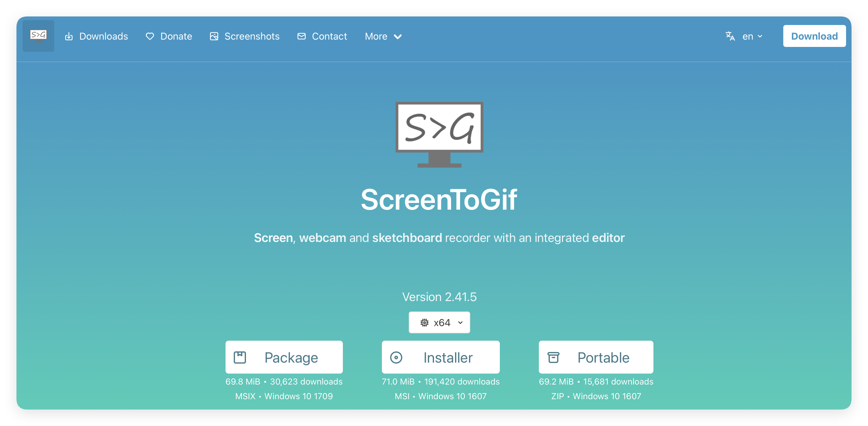The height and width of the screenshot is (426, 868).
Task: Click the ScreenToGif logo in navbar
Action: pyautogui.click(x=38, y=36)
